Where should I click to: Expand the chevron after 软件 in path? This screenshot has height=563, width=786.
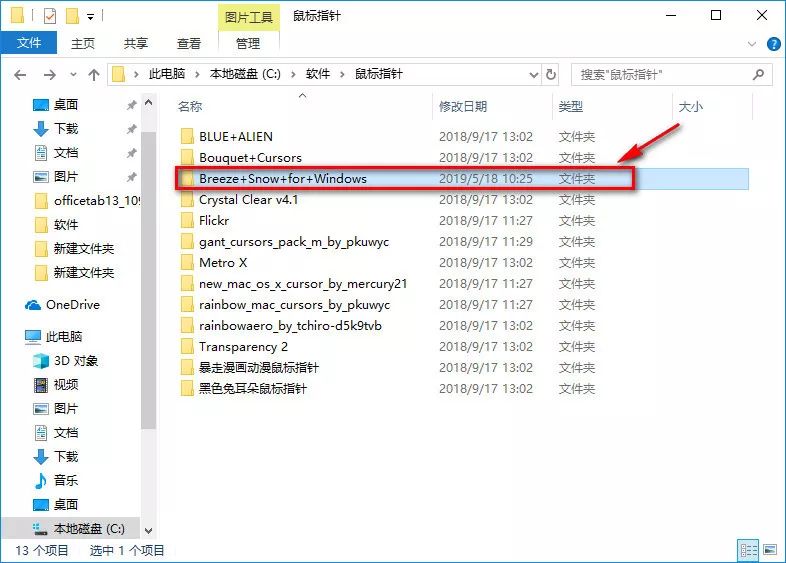[x=342, y=75]
